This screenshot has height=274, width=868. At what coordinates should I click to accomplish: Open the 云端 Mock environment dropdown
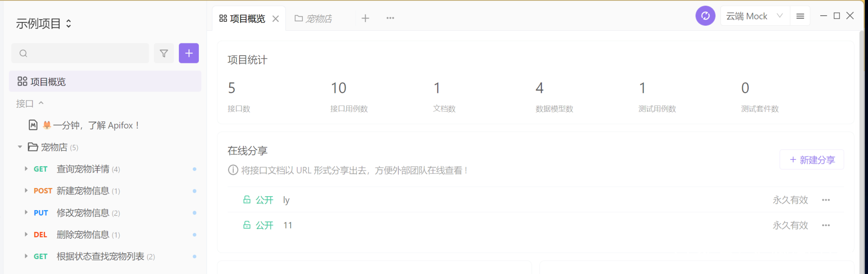(x=755, y=16)
